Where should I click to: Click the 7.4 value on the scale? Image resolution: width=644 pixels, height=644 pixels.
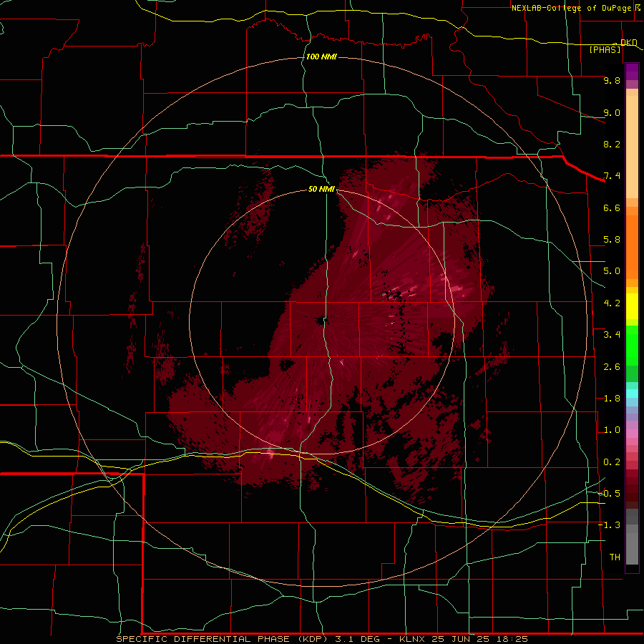(x=612, y=176)
